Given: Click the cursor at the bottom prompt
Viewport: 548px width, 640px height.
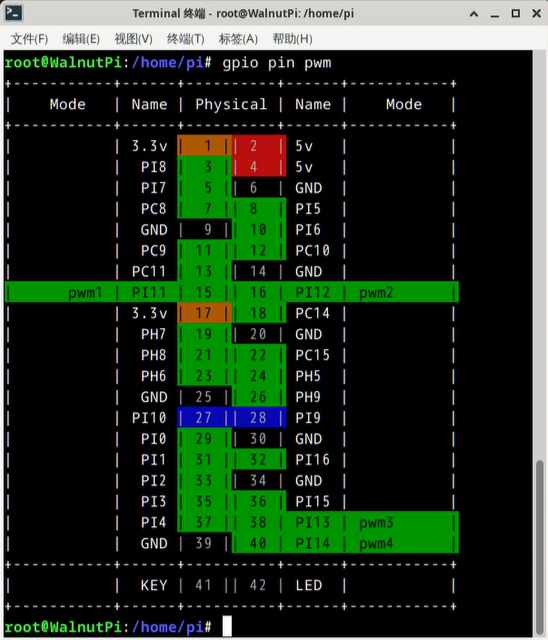Looking at the screenshot, I should (227, 627).
